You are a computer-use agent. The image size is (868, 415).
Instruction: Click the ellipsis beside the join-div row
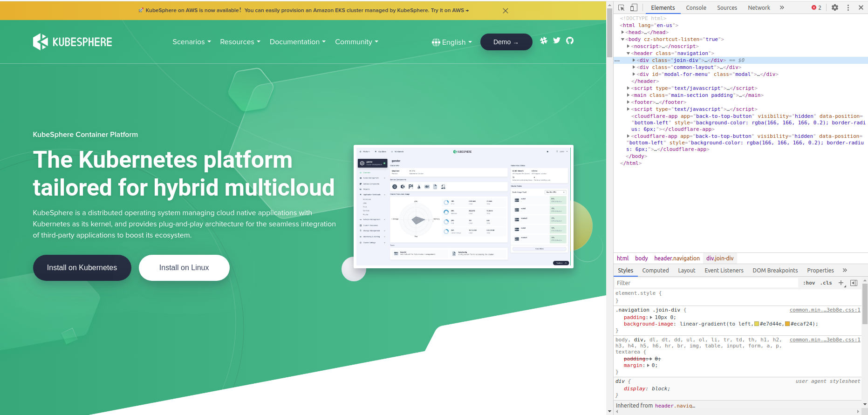click(x=617, y=61)
